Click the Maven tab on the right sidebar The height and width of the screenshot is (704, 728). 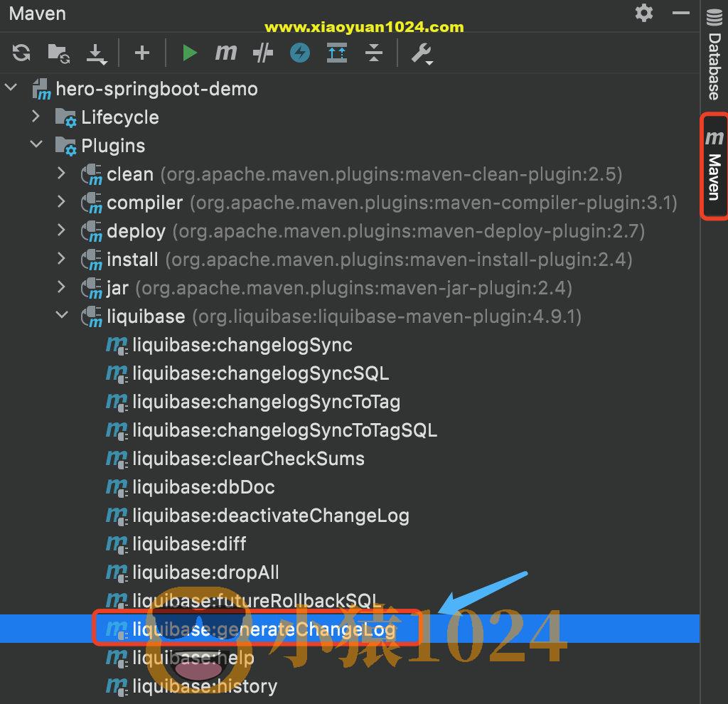pos(714,166)
